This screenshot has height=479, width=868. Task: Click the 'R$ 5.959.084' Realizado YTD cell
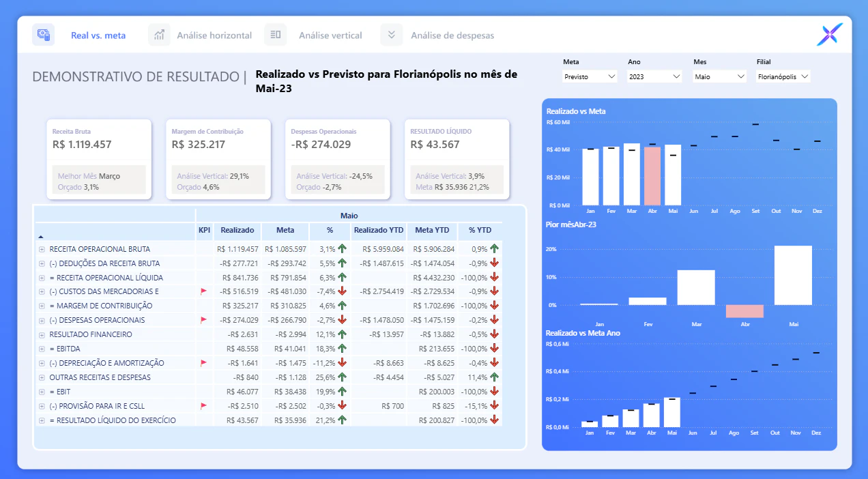(379, 249)
